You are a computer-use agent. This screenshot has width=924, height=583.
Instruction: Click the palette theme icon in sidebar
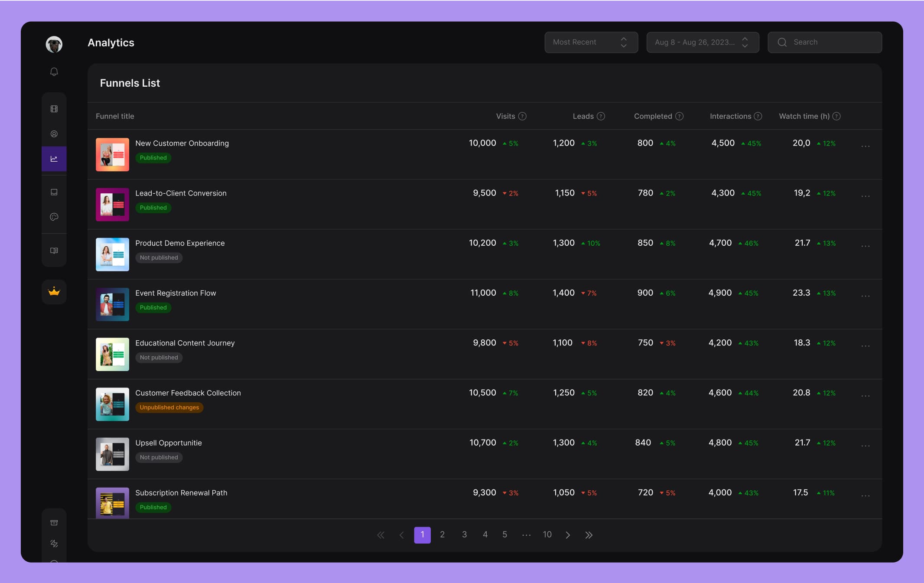coord(54,217)
